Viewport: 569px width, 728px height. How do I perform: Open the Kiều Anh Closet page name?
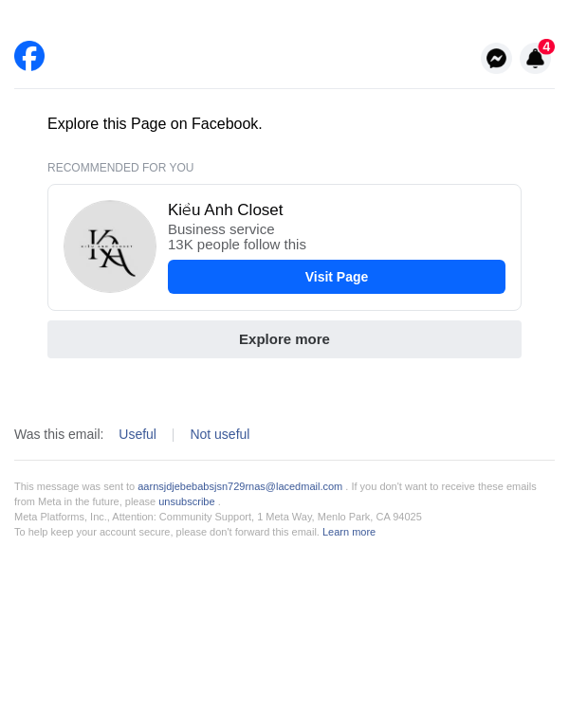pyautogui.click(x=225, y=210)
